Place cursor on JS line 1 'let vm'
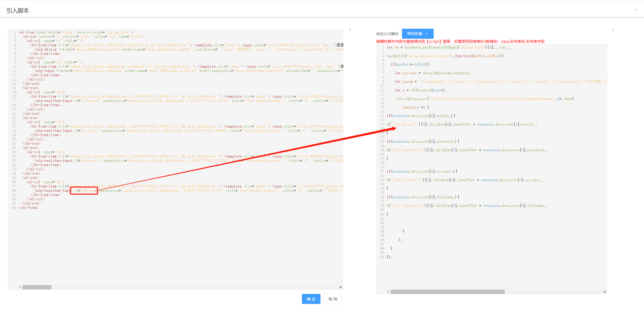 (x=392, y=47)
